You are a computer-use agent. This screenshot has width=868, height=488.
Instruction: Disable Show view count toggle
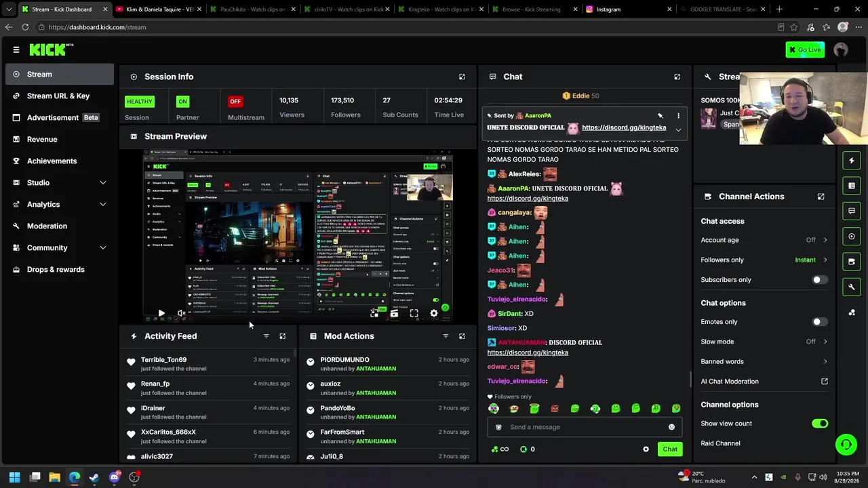(x=820, y=424)
